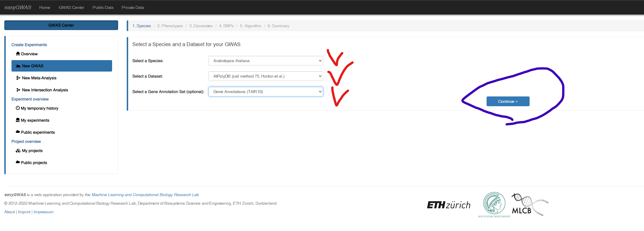Click the cloud icon for Public projects
Screen dimensions: 644x231
[x=18, y=162]
